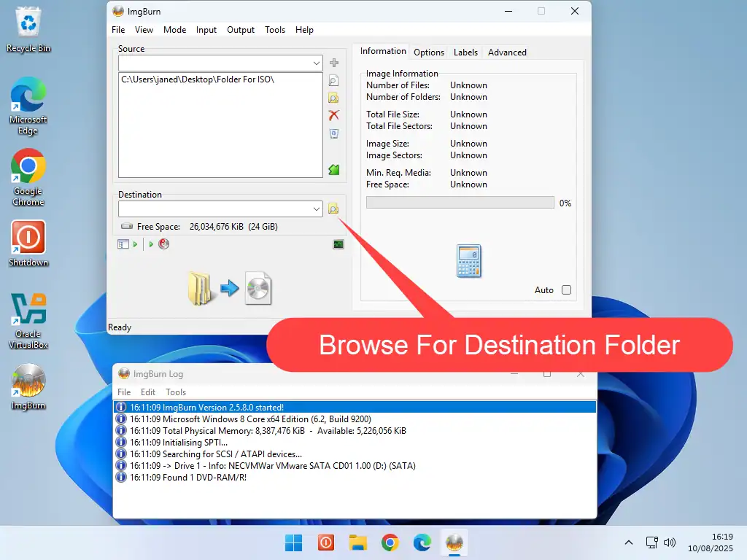The height and width of the screenshot is (560, 747).
Task: Click the volume icon in system tray
Action: 670,542
